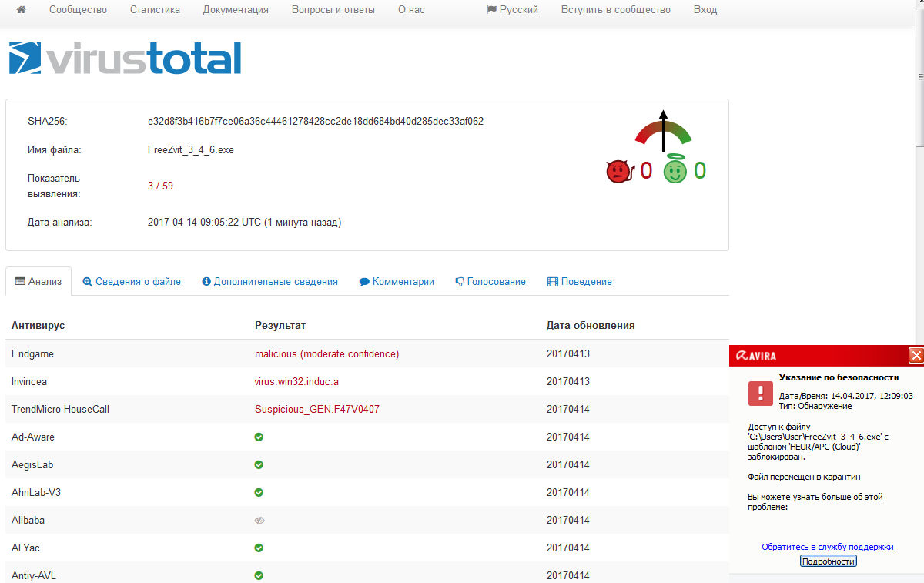Screen dimensions: 924x583
Task: Click the home icon in navbar
Action: [x=21, y=10]
